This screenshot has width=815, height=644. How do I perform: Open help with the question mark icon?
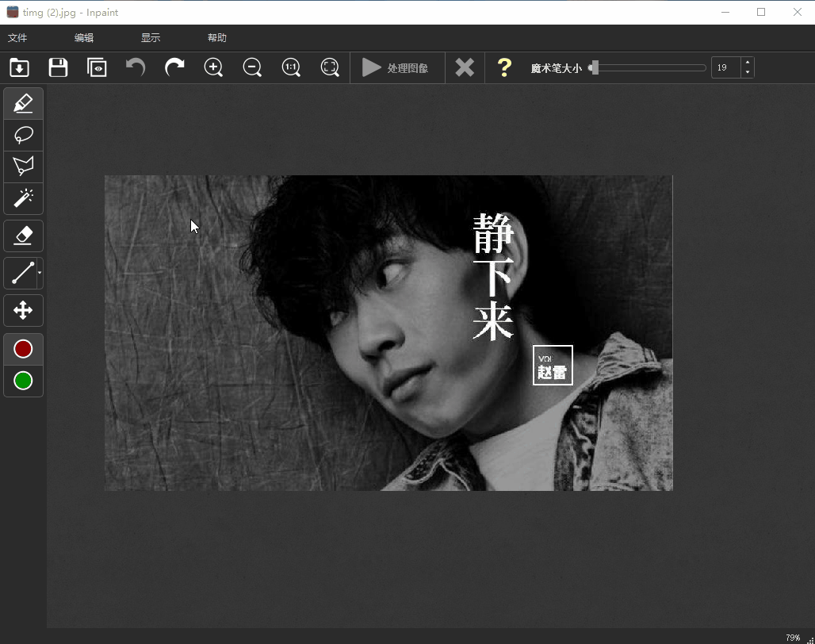click(x=504, y=67)
